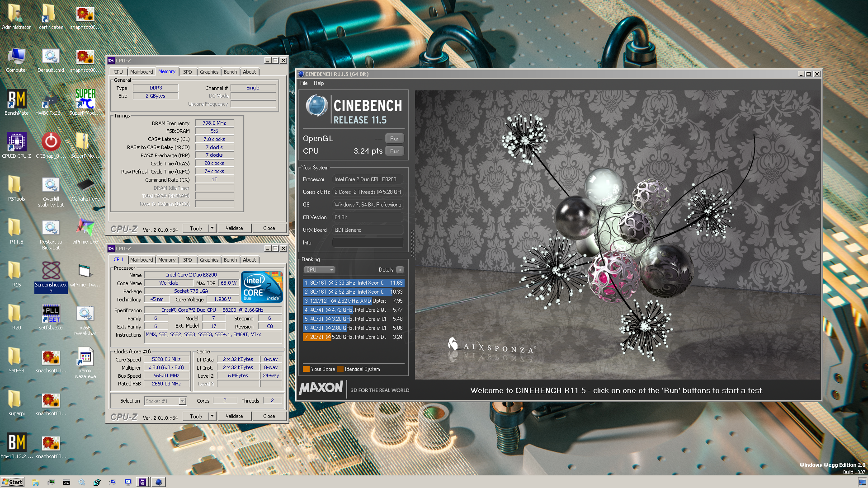Click Validate in the lower CPU-Z window
The height and width of the screenshot is (488, 868).
click(x=234, y=416)
